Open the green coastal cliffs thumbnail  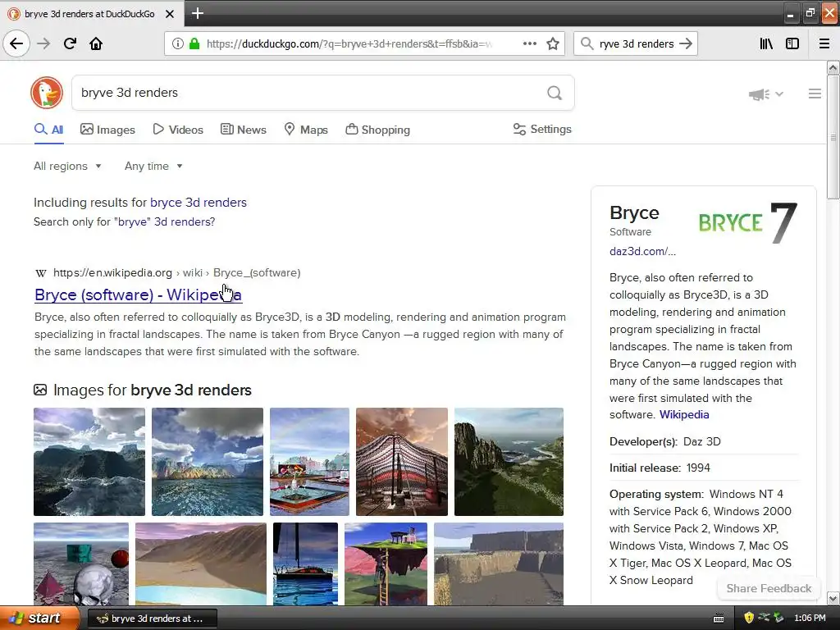coord(509,462)
